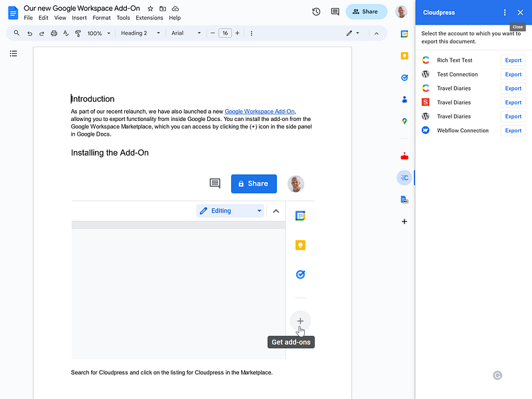Move document to a folder
Viewport: 532px width, 399px height.
pos(163,9)
